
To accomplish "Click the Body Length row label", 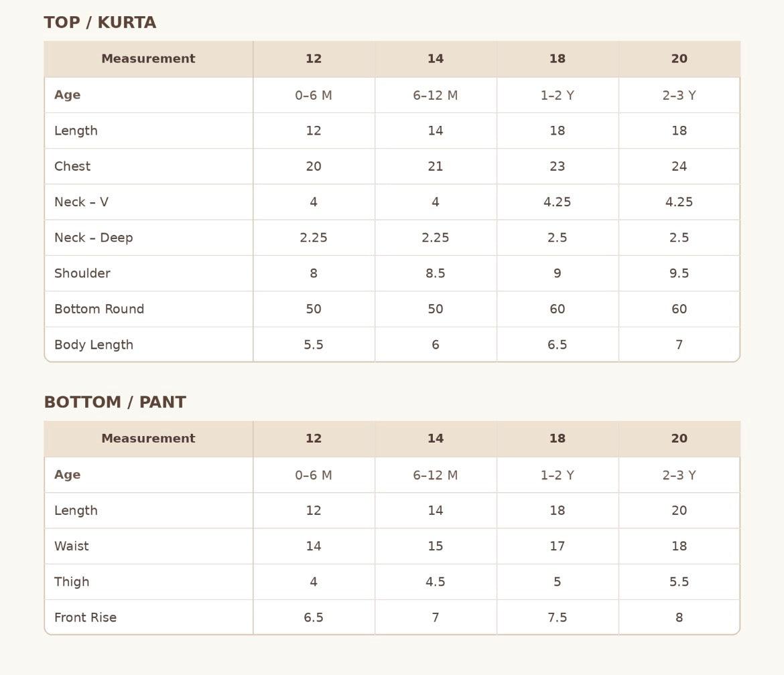I will [x=94, y=345].
